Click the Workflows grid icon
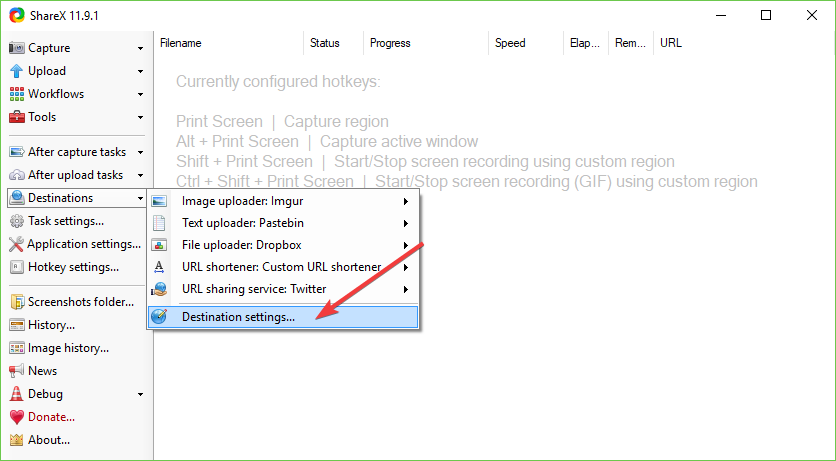This screenshot has width=836, height=461. pyautogui.click(x=17, y=94)
